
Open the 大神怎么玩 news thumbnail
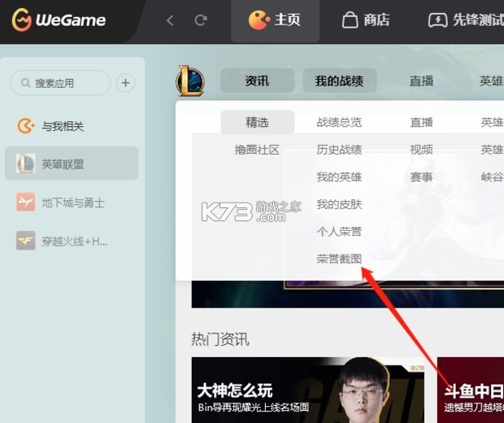point(308,390)
